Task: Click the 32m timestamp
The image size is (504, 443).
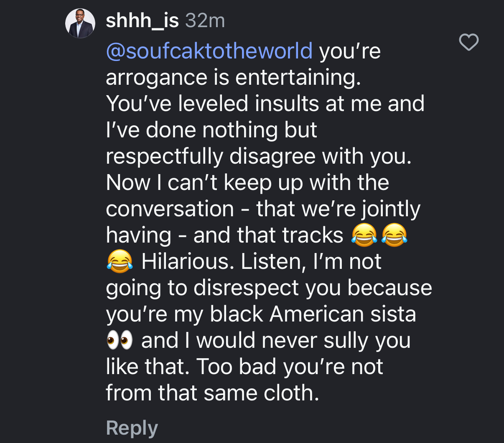Action: point(205,20)
